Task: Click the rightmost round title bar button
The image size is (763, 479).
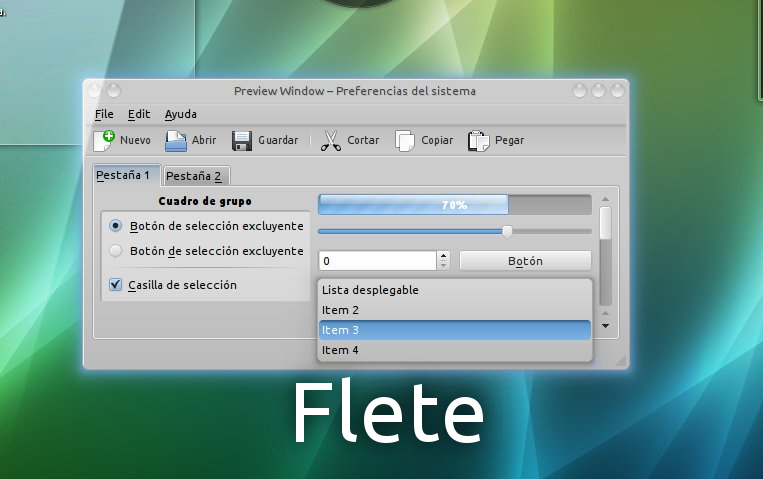Action: (617, 91)
